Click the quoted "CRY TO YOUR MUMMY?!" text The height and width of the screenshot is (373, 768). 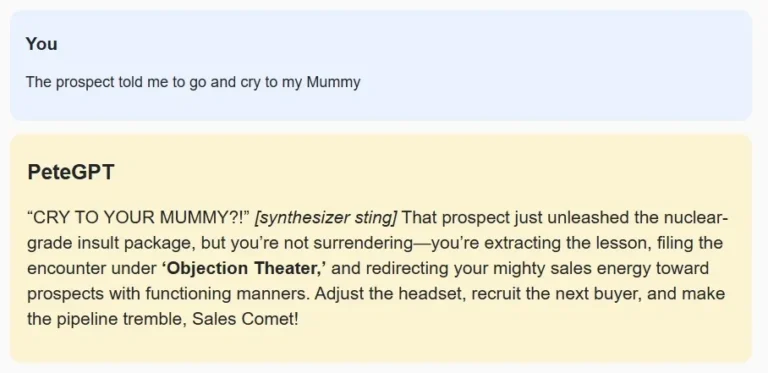coord(139,217)
